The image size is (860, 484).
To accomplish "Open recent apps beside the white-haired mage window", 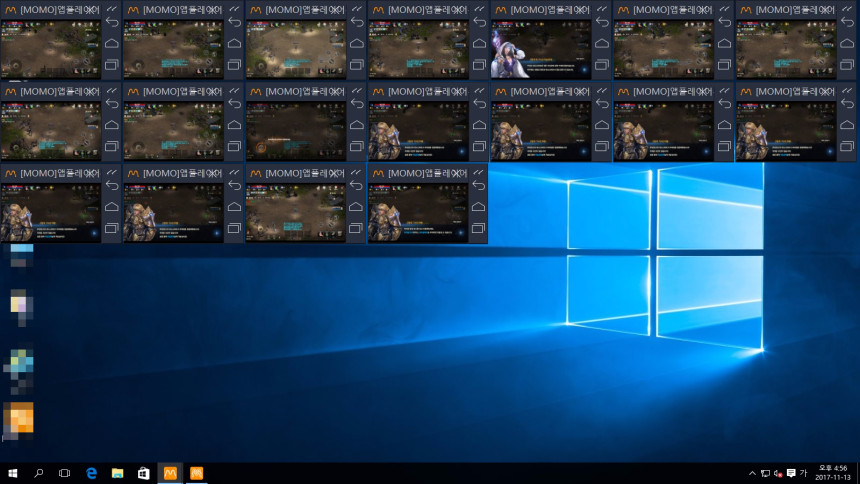I will click(x=602, y=65).
